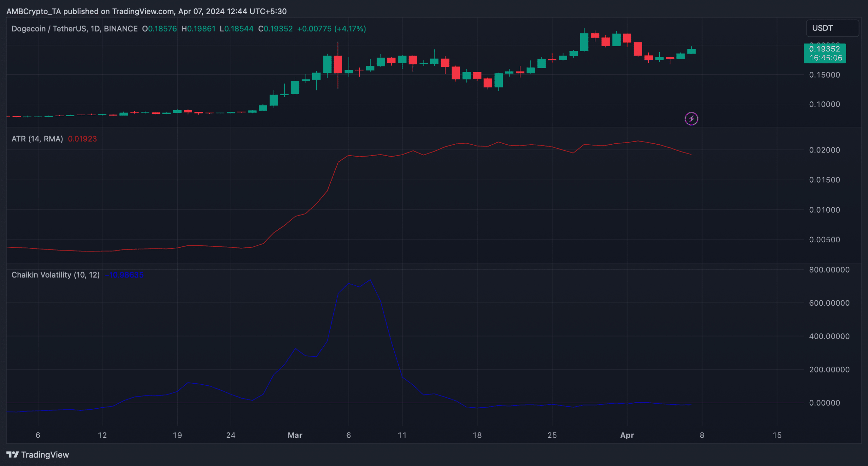Click the 0.00500 ATR axis label
This screenshot has width=868, height=466.
coord(825,240)
